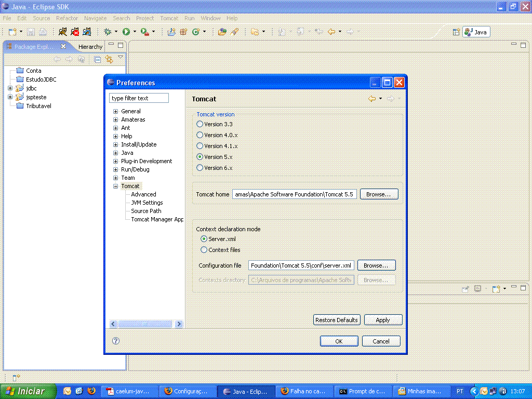Open the Iniciar start menu
The height and width of the screenshot is (399, 532).
pyautogui.click(x=28, y=391)
